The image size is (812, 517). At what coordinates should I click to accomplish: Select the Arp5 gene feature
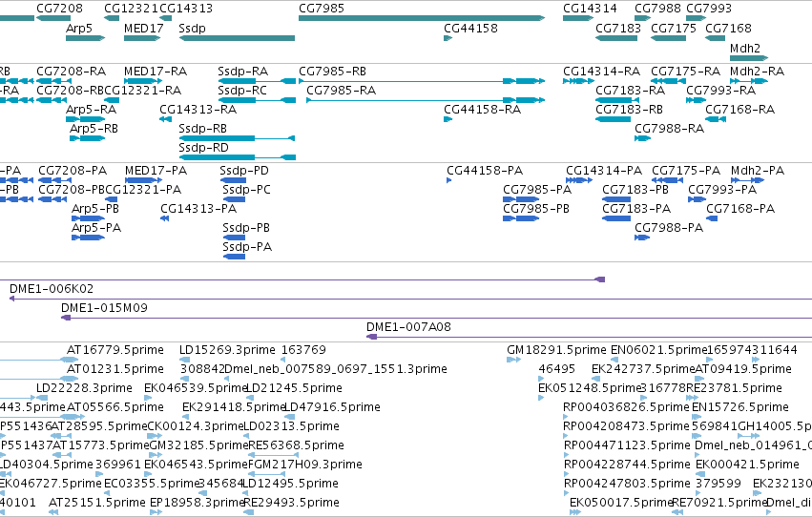pos(86,38)
